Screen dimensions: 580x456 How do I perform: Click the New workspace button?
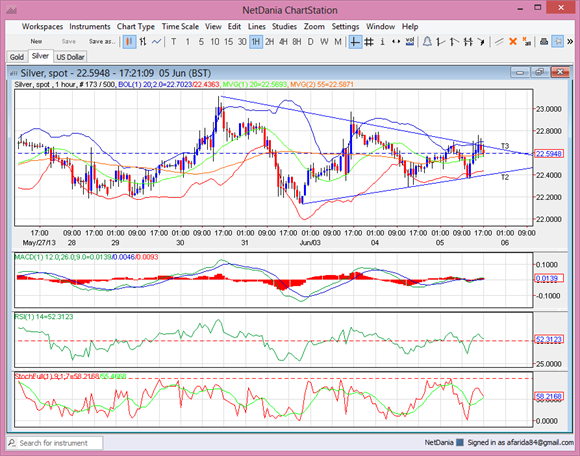[36, 42]
